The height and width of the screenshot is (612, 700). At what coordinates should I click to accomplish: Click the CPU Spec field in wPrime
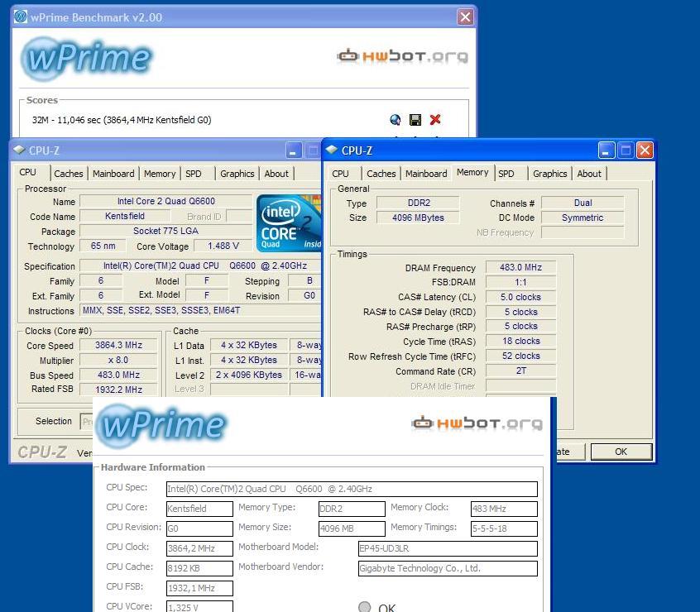pyautogui.click(x=352, y=489)
